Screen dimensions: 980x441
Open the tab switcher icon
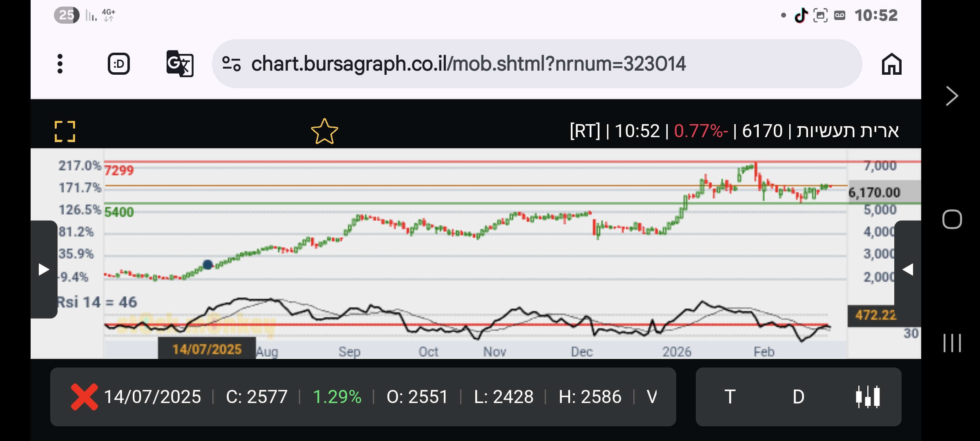coord(118,64)
